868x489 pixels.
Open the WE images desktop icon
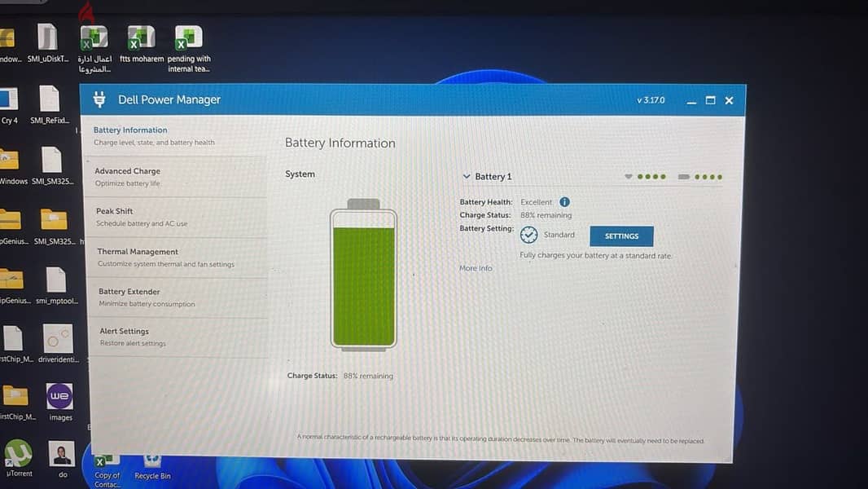pyautogui.click(x=59, y=402)
